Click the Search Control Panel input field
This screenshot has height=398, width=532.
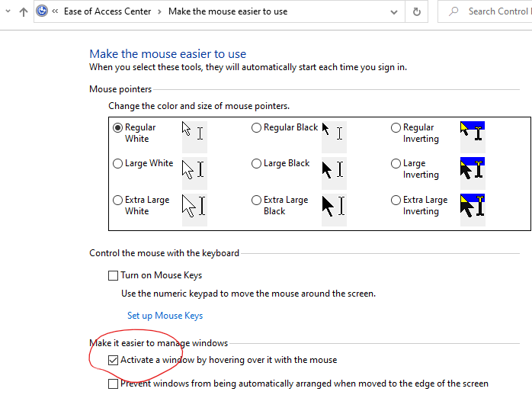[495, 11]
